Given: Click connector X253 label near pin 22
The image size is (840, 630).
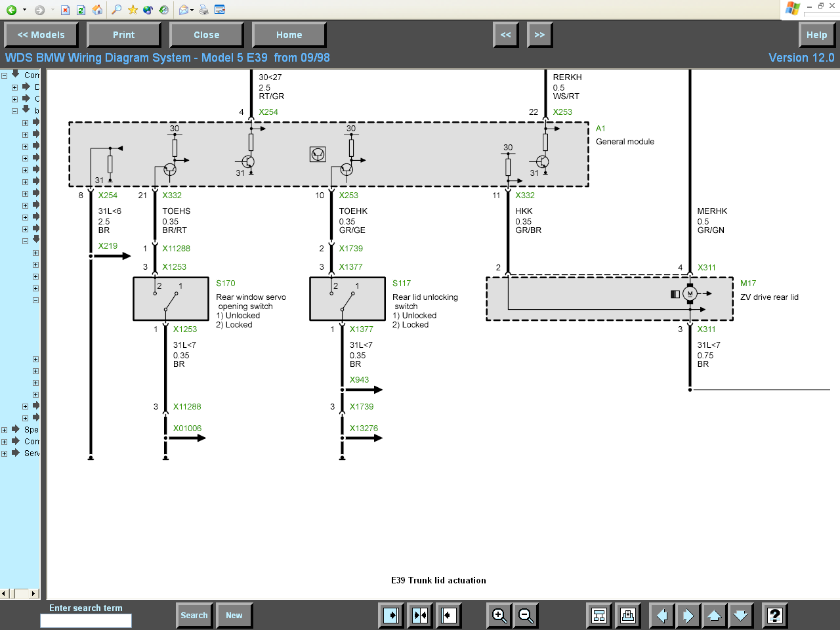Looking at the screenshot, I should (562, 112).
